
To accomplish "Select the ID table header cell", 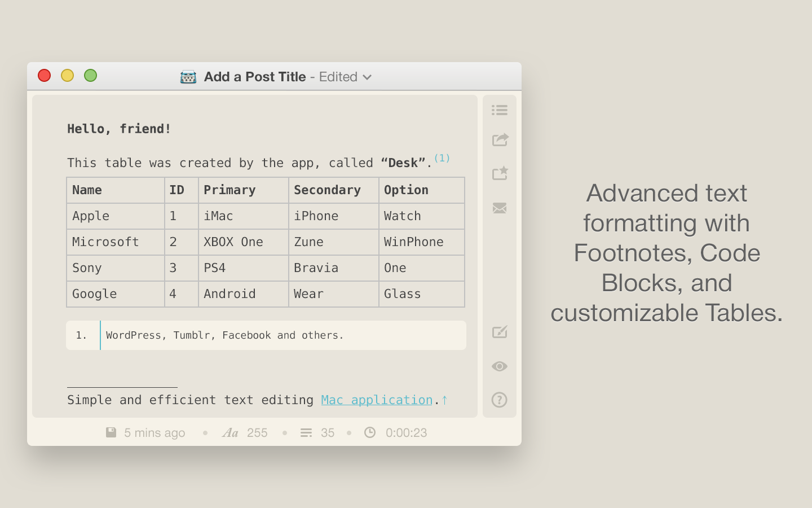I will 182,190.
